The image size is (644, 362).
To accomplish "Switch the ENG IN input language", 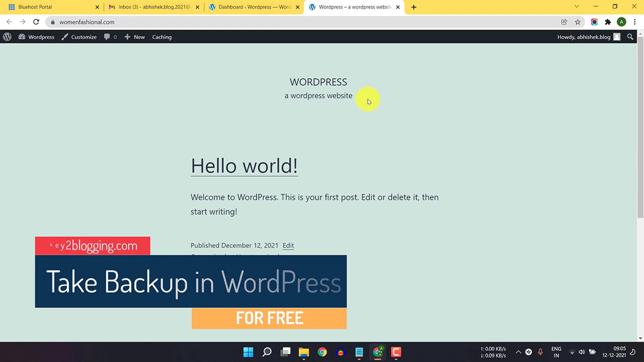I will (x=556, y=352).
